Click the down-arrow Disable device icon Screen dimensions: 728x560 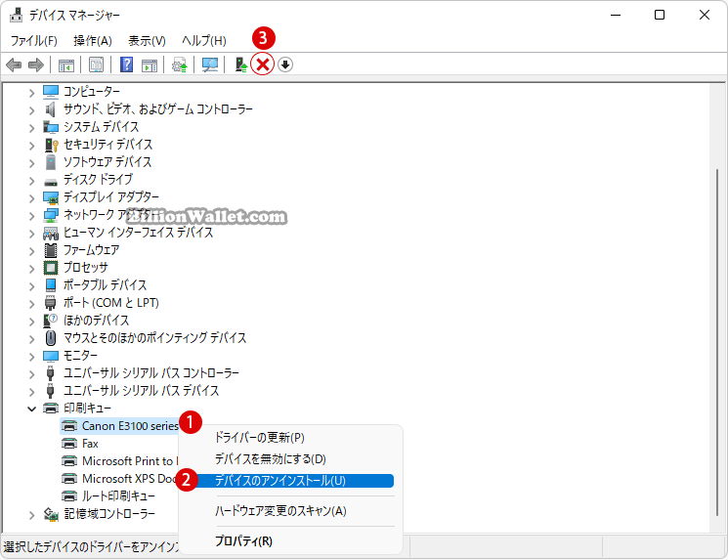285,65
